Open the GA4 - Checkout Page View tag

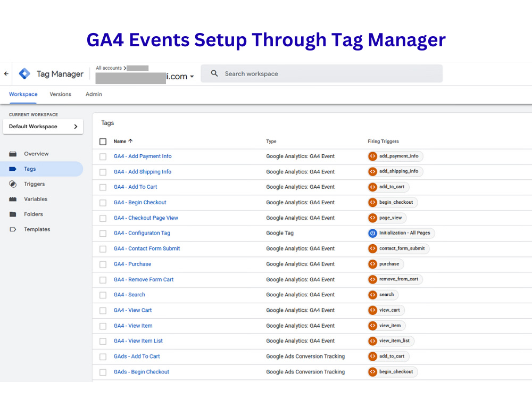tap(146, 218)
